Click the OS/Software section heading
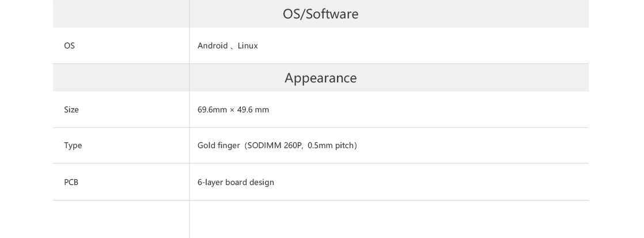 tap(320, 14)
